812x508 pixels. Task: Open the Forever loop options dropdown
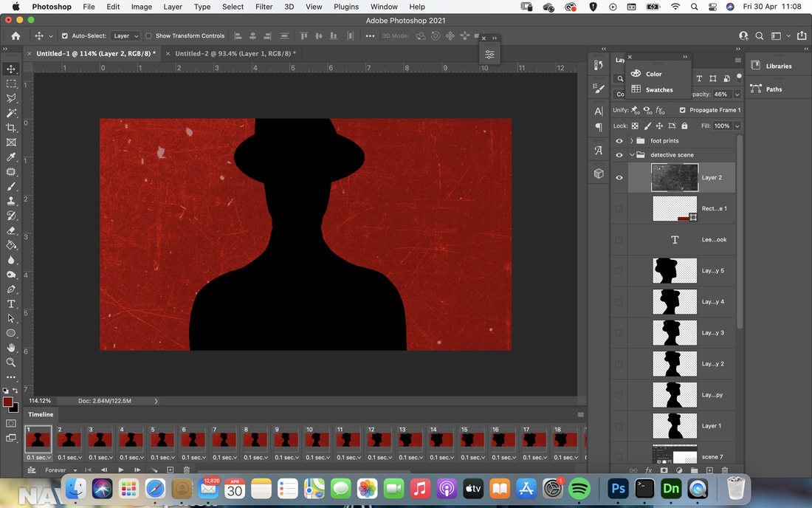pyautogui.click(x=61, y=470)
